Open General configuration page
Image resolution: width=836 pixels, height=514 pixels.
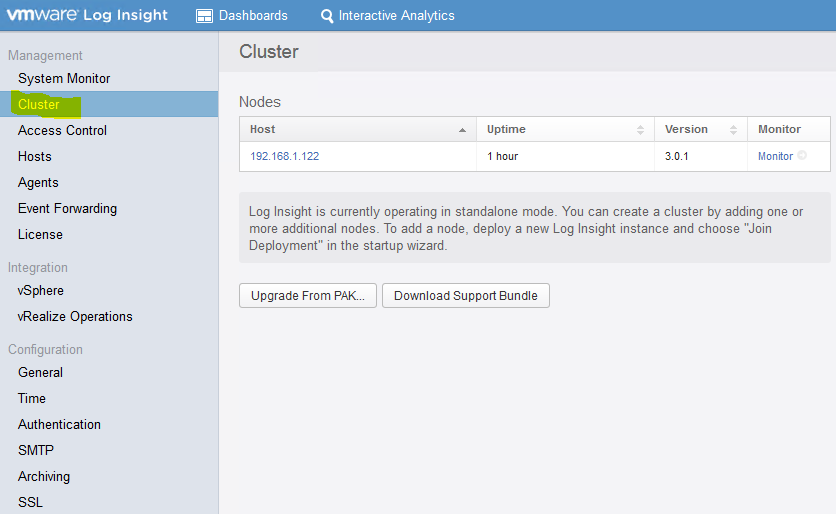[40, 372]
